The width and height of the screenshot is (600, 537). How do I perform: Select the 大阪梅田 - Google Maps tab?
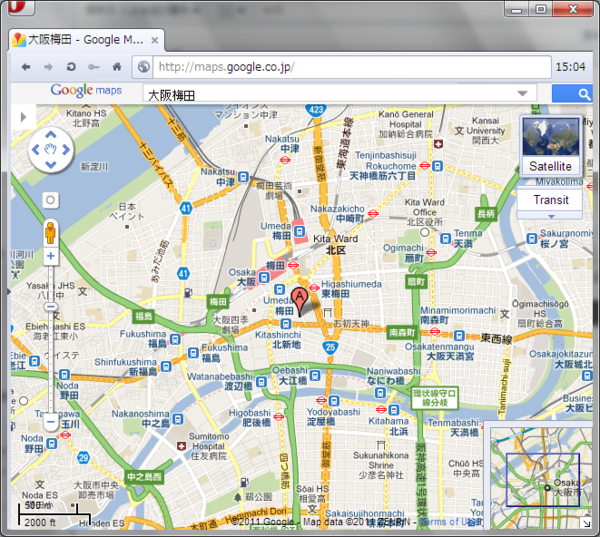point(86,40)
